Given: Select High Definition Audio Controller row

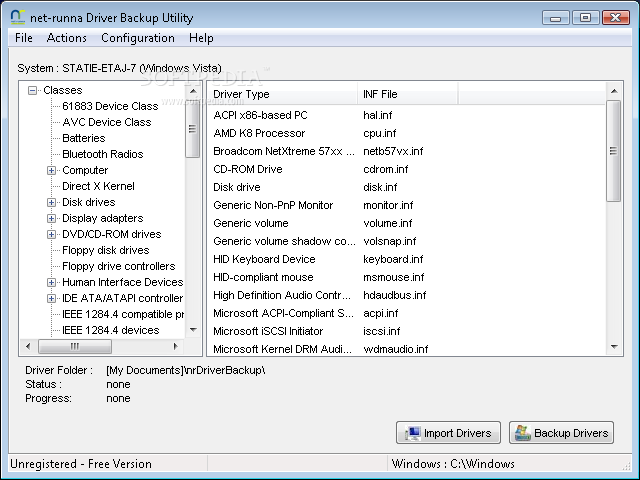Looking at the screenshot, I should 407,295.
